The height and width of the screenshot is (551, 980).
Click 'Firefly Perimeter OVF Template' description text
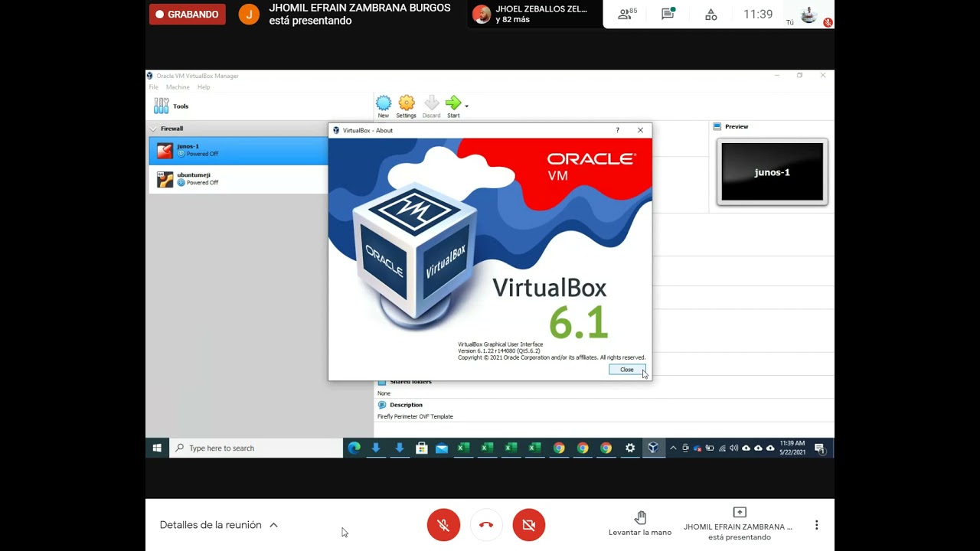click(x=415, y=416)
